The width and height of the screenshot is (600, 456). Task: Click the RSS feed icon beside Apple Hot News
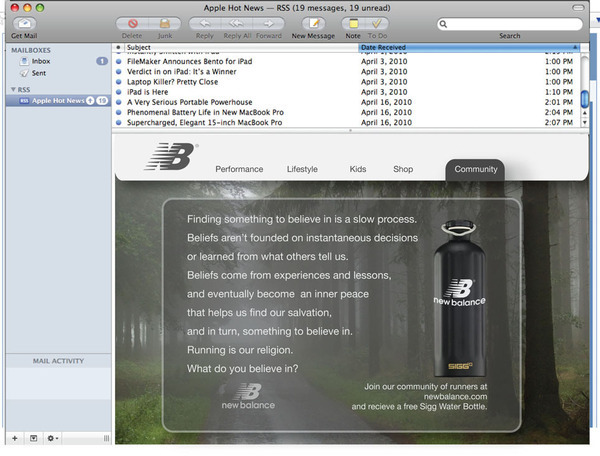pos(24,101)
